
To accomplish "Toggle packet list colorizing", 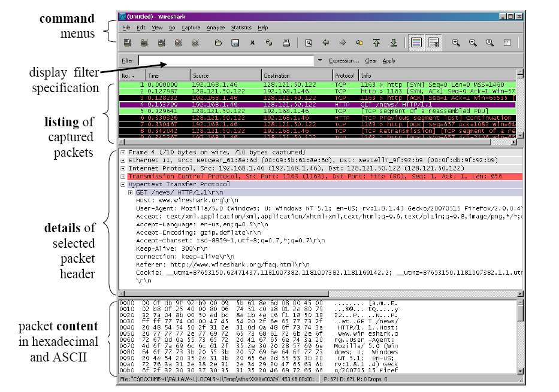I will [x=416, y=42].
